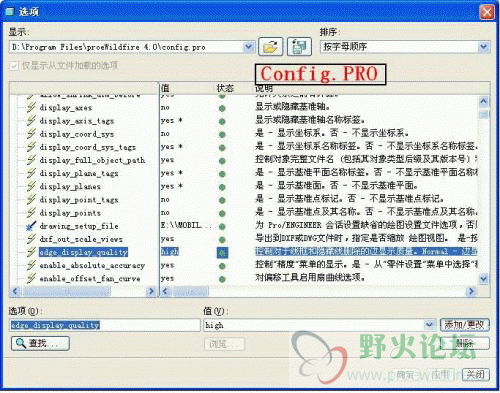Select the display_axis_tags option
Image resolution: width=500 pixels, height=393 pixels.
(77, 121)
